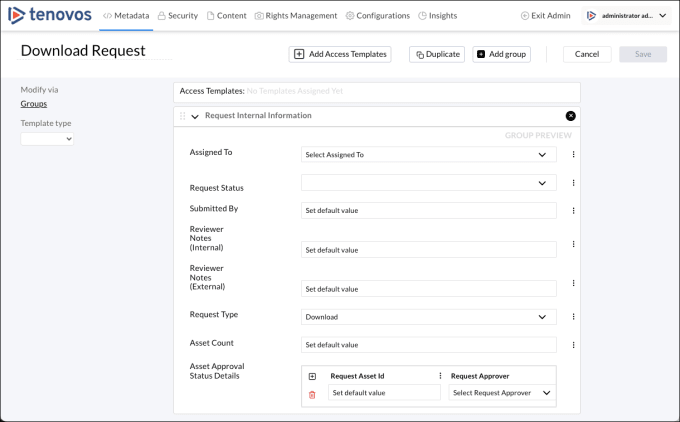Image resolution: width=680 pixels, height=422 pixels.
Task: Click the group drag handle icon
Action: 182,116
